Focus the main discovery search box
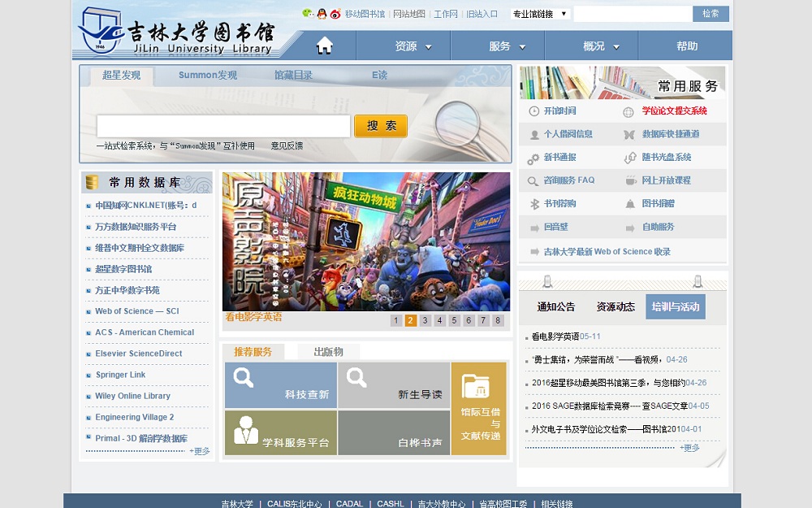812x508 pixels. [x=223, y=126]
